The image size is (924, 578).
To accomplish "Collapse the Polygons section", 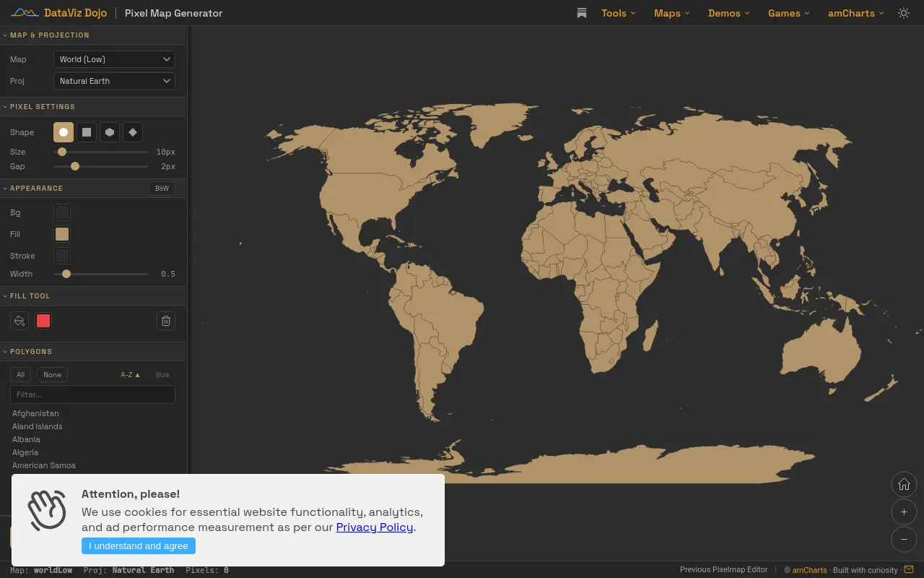I will (92, 351).
